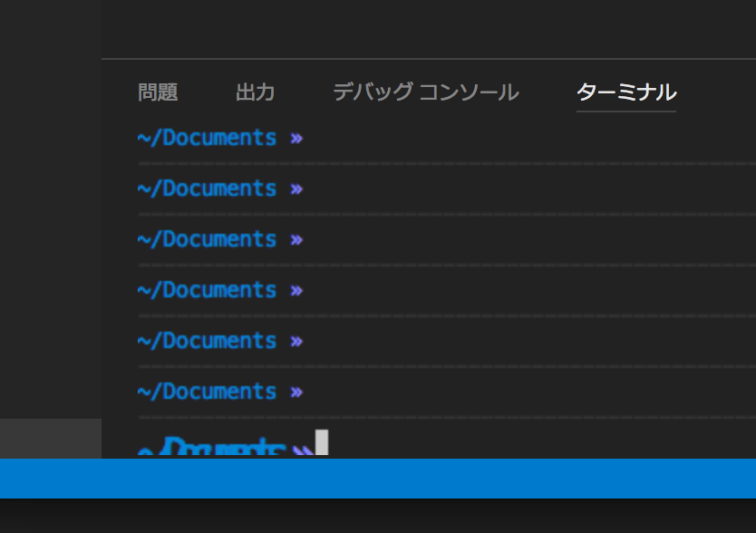Focus the terminal at the block cursor
The height and width of the screenshot is (533, 756).
coord(322,442)
